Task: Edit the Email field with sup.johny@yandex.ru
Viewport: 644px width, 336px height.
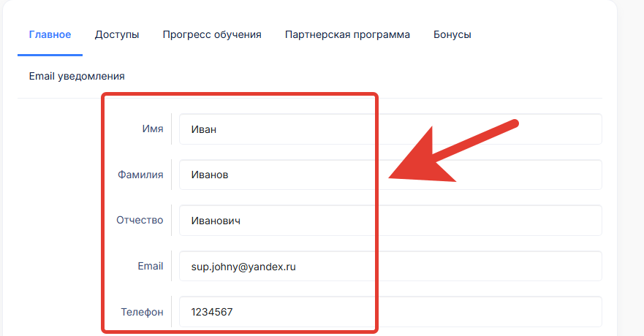Action: coord(390,267)
